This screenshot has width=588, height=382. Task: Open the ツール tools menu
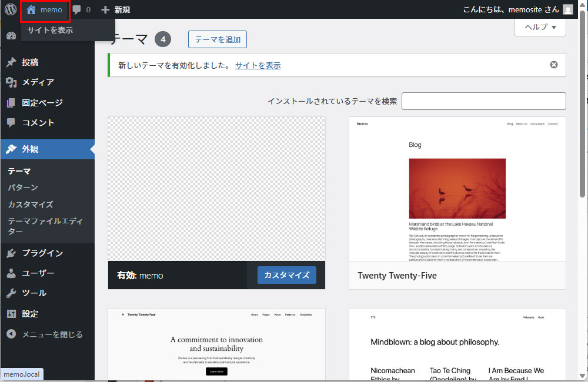tap(34, 293)
